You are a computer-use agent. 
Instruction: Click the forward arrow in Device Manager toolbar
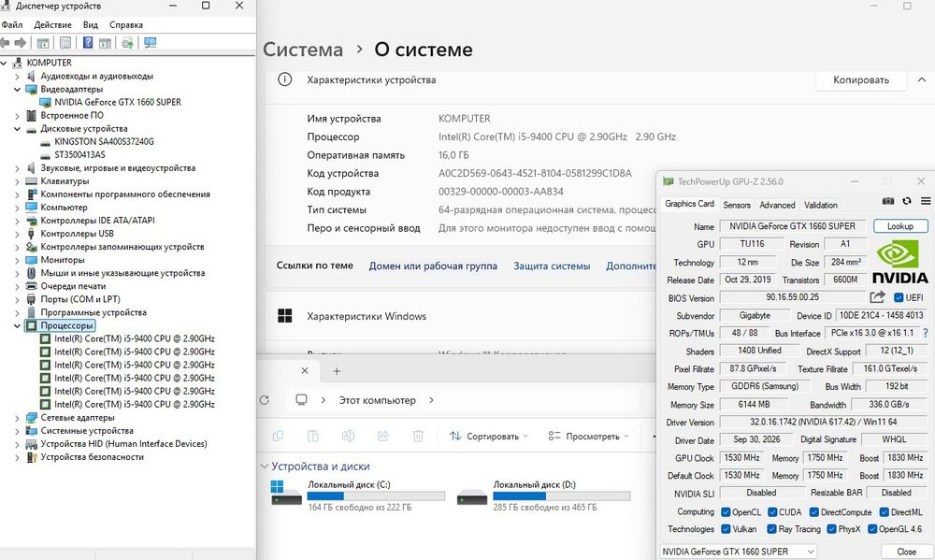tap(21, 43)
